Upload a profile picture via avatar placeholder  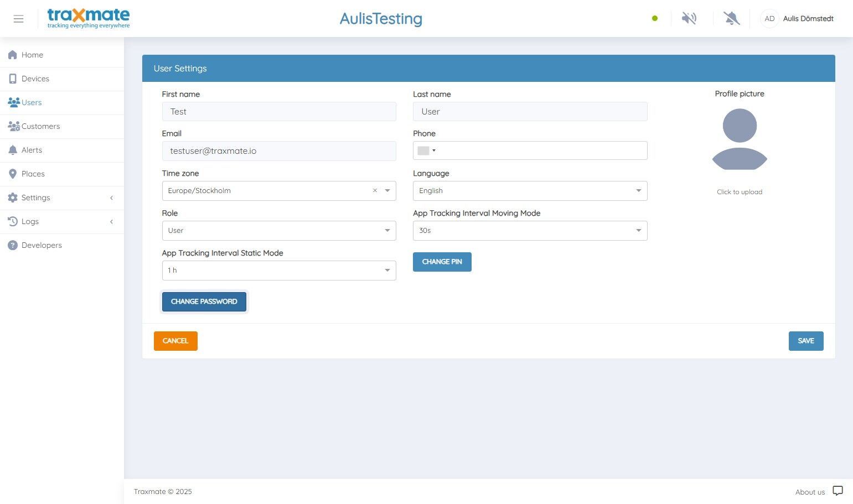click(740, 139)
